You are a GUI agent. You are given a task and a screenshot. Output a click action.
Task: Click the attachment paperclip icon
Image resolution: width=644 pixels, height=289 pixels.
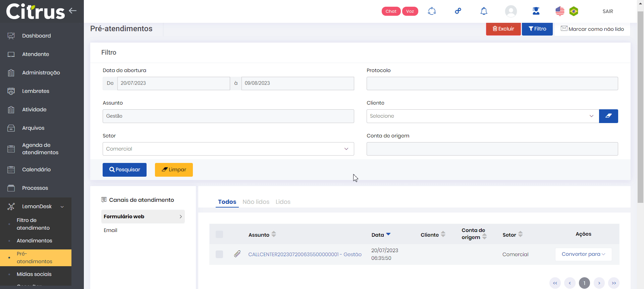click(x=237, y=254)
